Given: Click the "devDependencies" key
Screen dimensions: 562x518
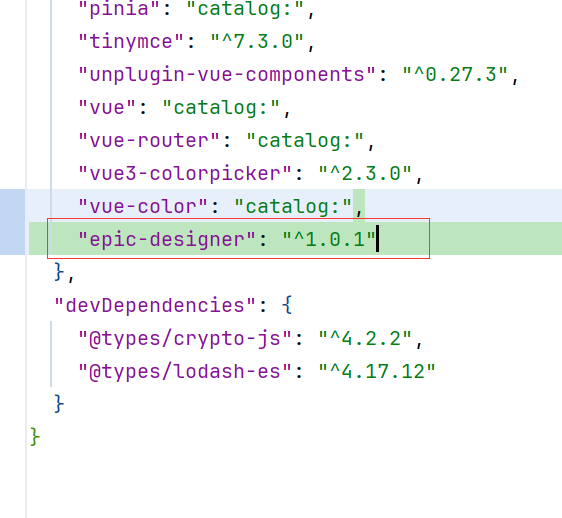Looking at the screenshot, I should tap(154, 305).
